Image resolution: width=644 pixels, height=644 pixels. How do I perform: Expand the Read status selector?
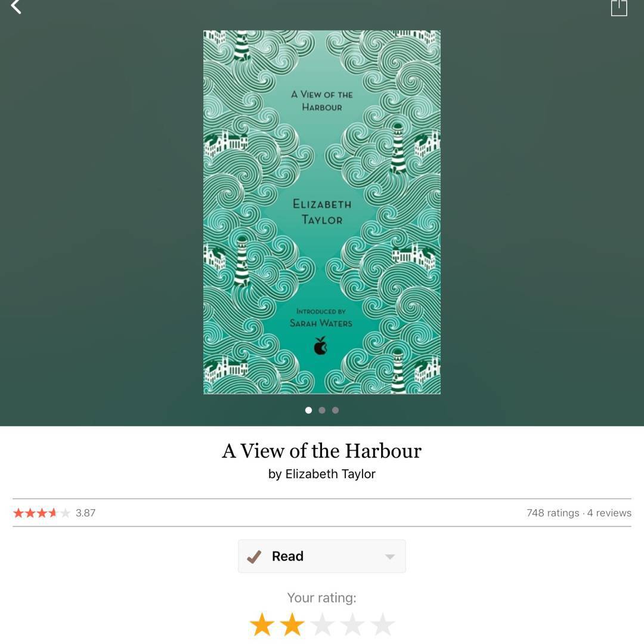pos(322,556)
